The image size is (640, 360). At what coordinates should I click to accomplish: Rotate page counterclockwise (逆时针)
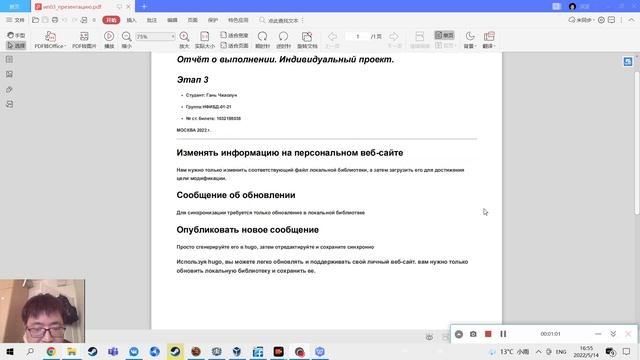coord(283,40)
